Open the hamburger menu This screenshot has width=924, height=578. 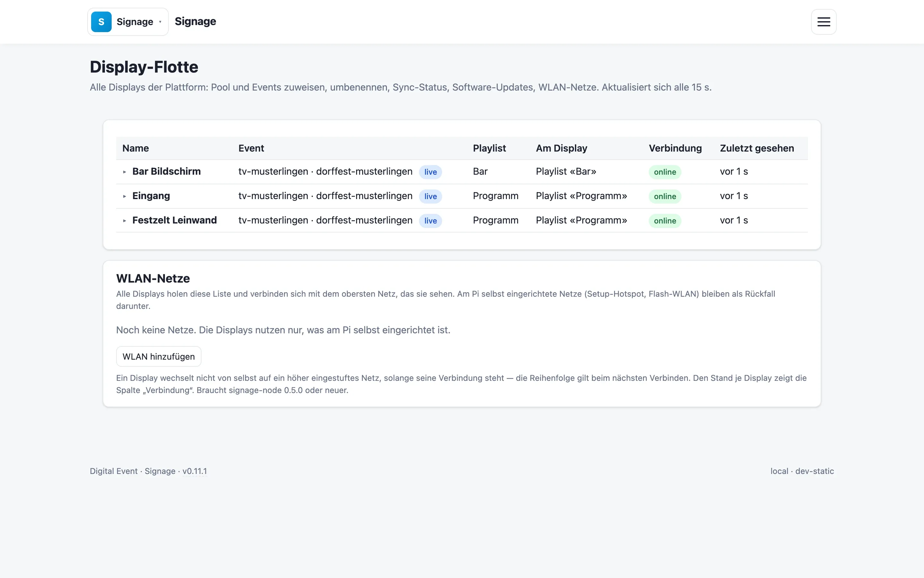click(x=824, y=22)
